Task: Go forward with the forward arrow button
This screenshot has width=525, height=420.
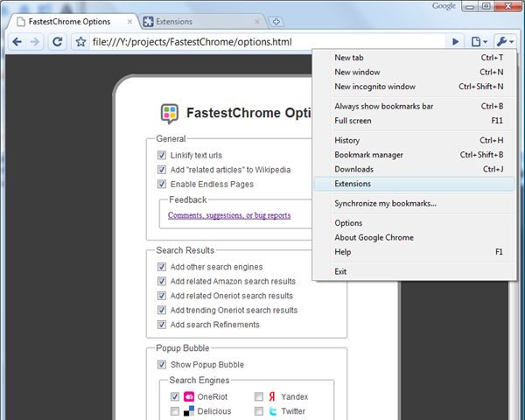Action: [x=34, y=42]
